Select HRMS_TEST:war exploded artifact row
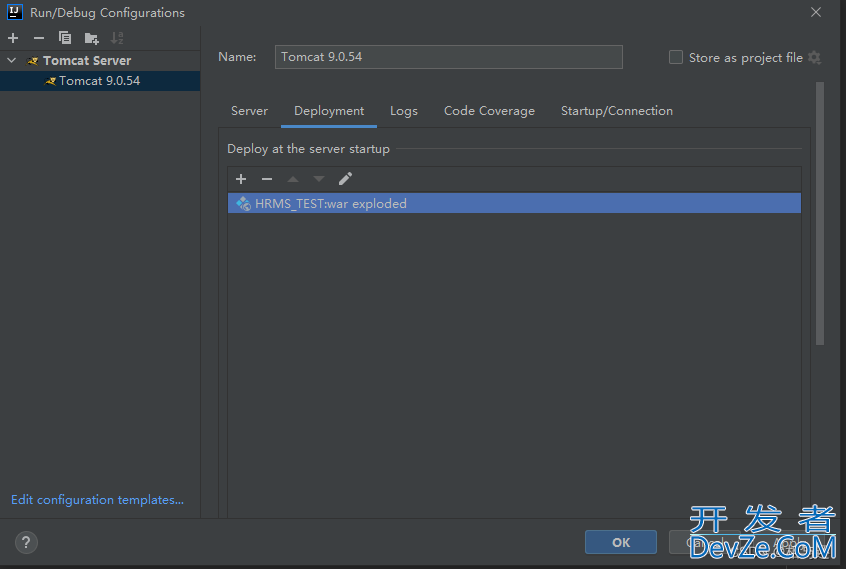The width and height of the screenshot is (846, 569). (x=514, y=203)
